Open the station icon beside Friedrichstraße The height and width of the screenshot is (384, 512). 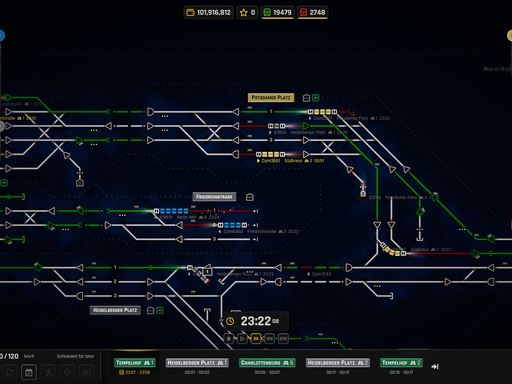[250, 197]
